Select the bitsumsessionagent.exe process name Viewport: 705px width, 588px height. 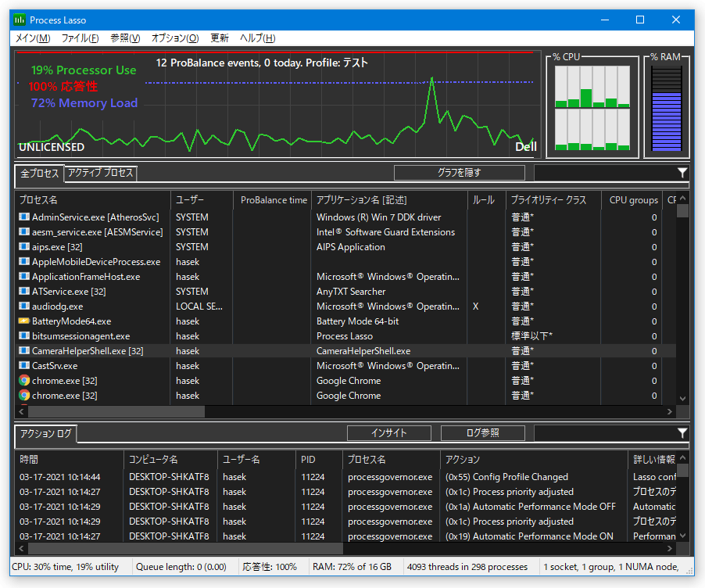[x=81, y=336]
